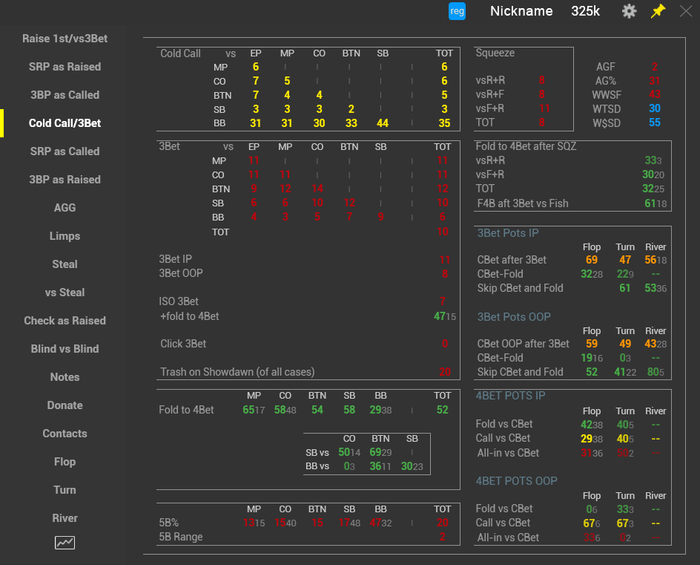Open the Steal tab
The height and width of the screenshot is (565, 700).
click(x=65, y=264)
